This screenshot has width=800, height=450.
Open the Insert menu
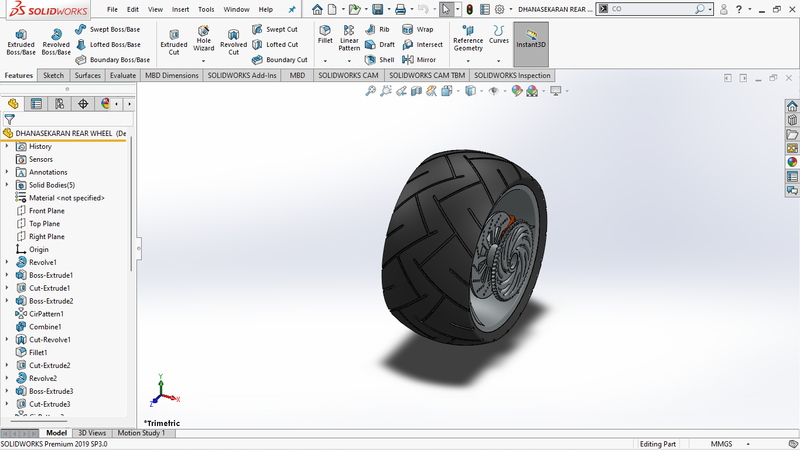[180, 9]
